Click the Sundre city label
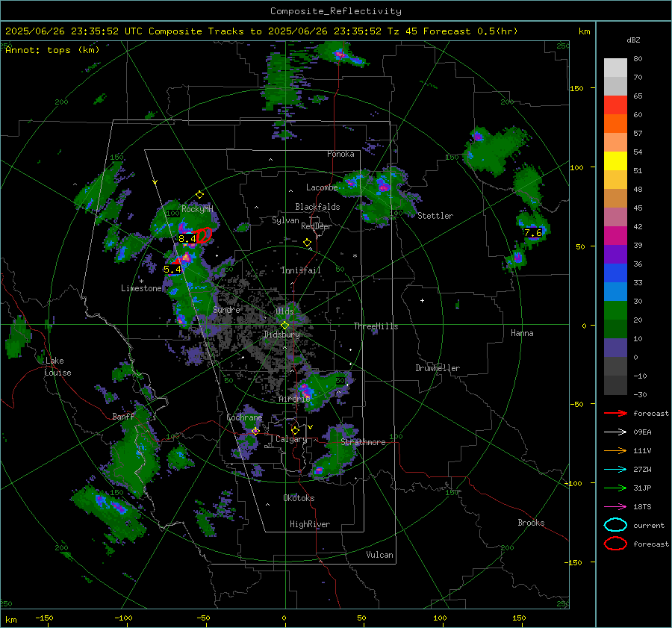This screenshot has width=672, height=628. click(x=226, y=309)
